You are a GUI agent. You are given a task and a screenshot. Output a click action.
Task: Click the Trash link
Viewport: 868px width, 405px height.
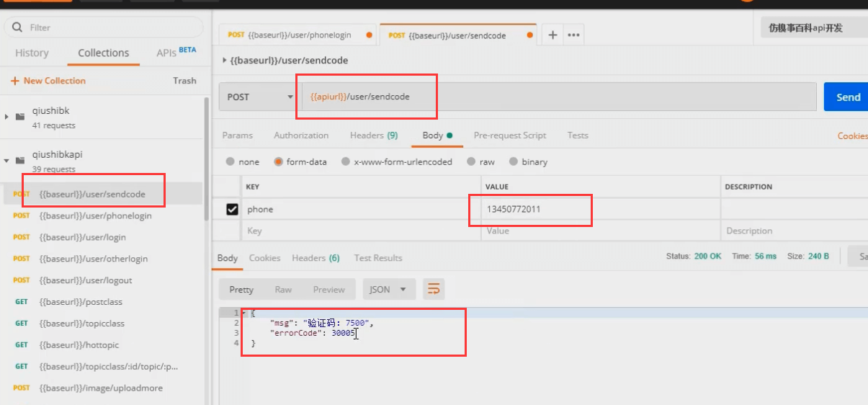(184, 81)
